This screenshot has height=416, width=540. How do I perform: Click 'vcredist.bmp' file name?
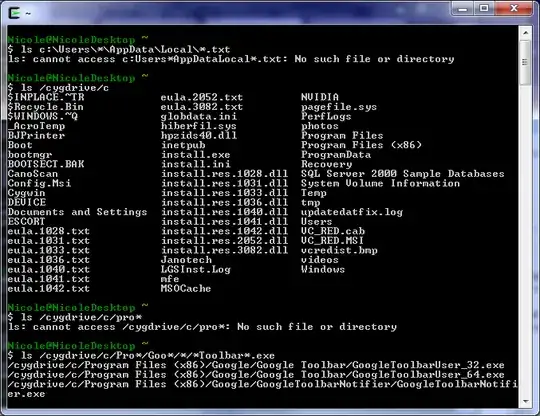340,250
